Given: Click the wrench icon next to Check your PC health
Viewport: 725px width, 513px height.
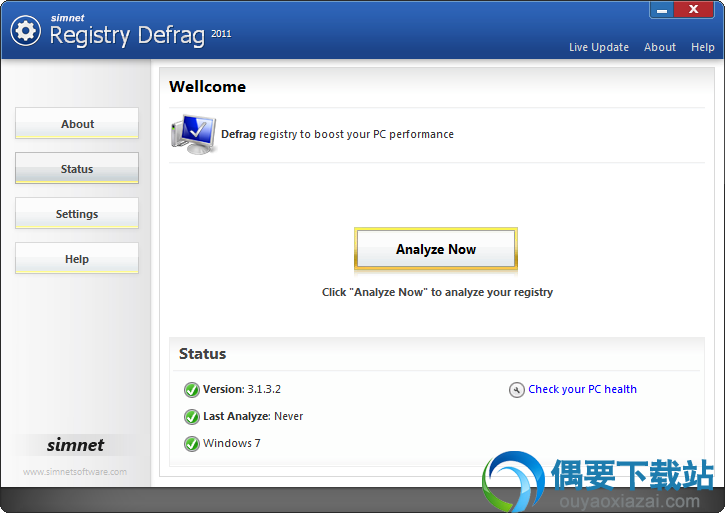Looking at the screenshot, I should [516, 390].
